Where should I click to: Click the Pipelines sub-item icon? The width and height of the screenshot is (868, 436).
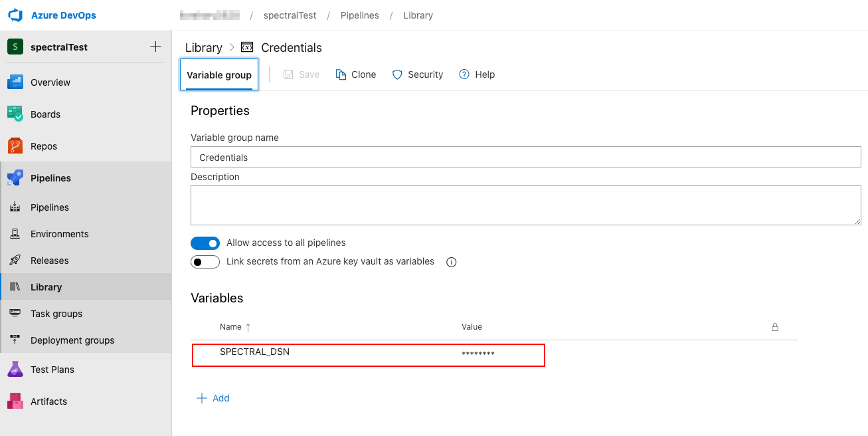pyautogui.click(x=15, y=207)
